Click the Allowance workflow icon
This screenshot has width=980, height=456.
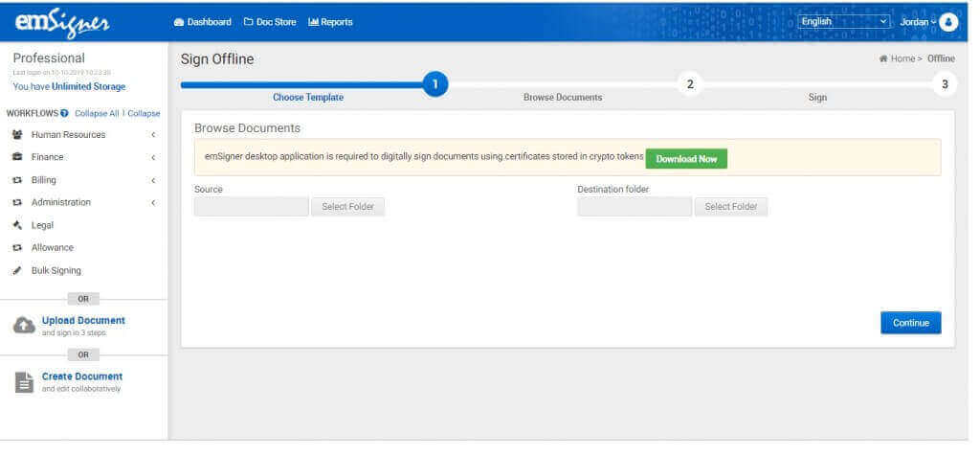pos(17,248)
